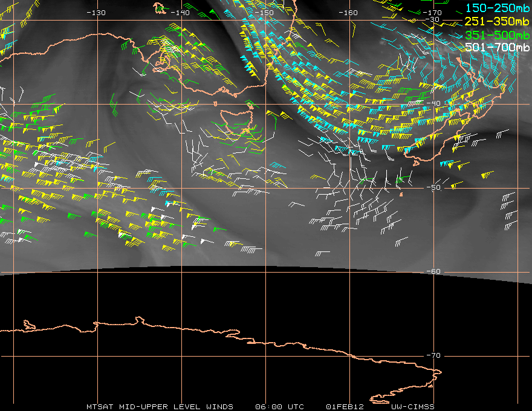The width and height of the screenshot is (532, 411).
Task: Click the cyan 150-250mb legend label
Action: tap(498, 8)
